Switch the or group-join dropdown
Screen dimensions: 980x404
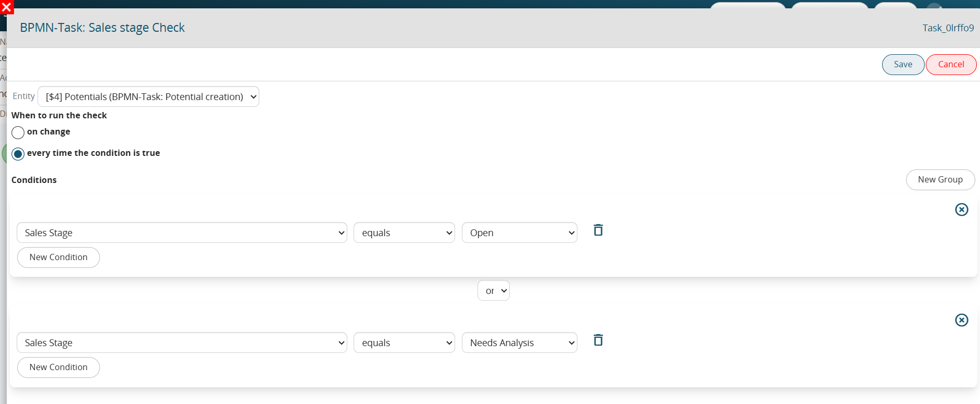point(494,290)
